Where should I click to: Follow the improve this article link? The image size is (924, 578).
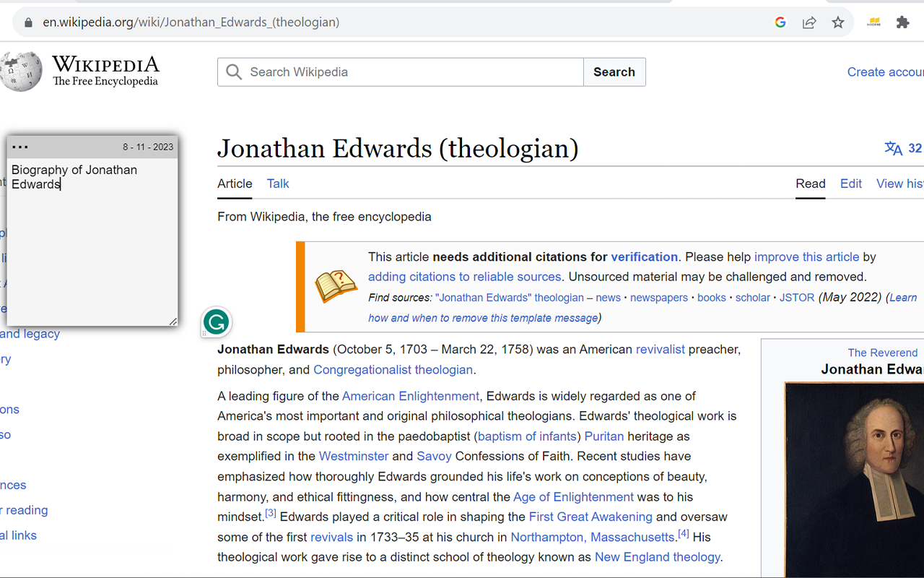(807, 256)
